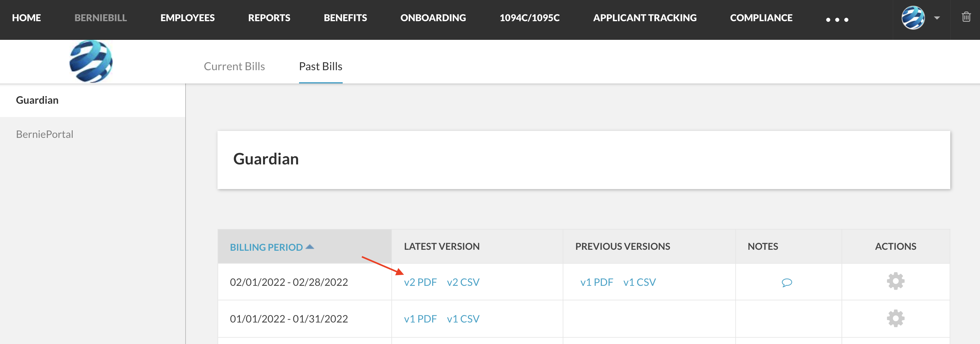The image size is (980, 344).
Task: Sort by Billing Period arrow
Action: (310, 247)
